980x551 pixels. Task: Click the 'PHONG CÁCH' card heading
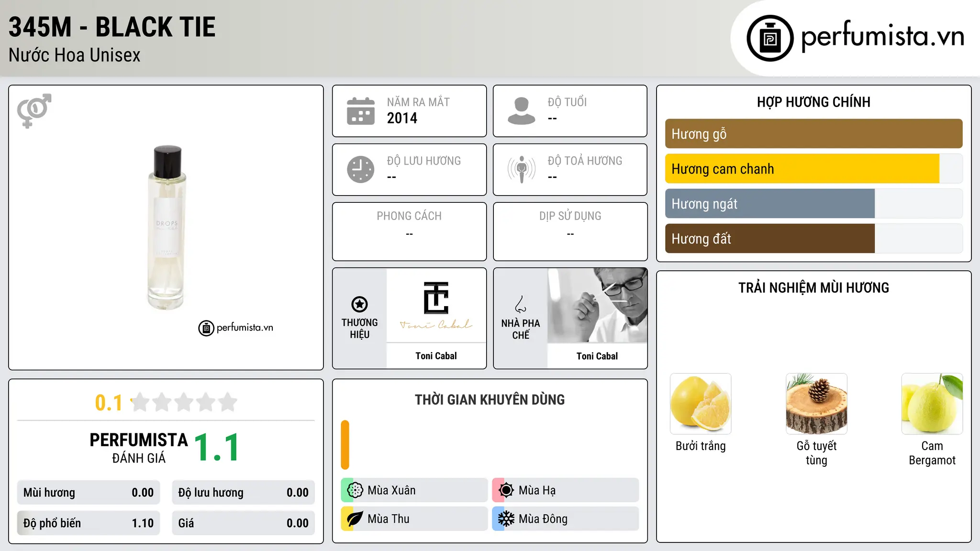(409, 216)
